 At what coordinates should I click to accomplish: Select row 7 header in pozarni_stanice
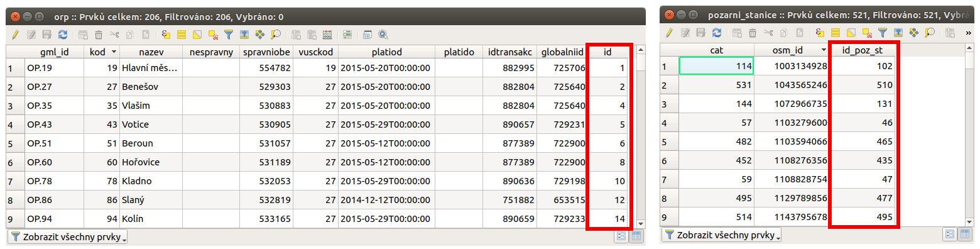coord(670,179)
